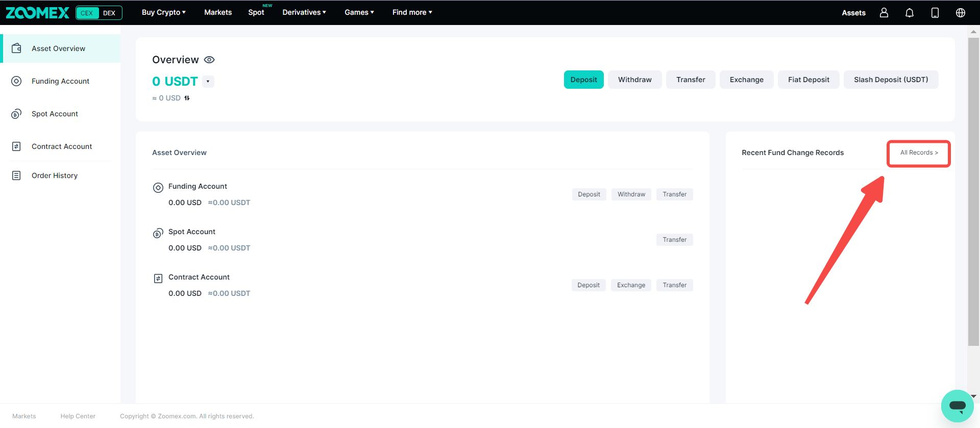Swap the USD conversion arrows icon
The image size is (980, 428).
(x=187, y=98)
